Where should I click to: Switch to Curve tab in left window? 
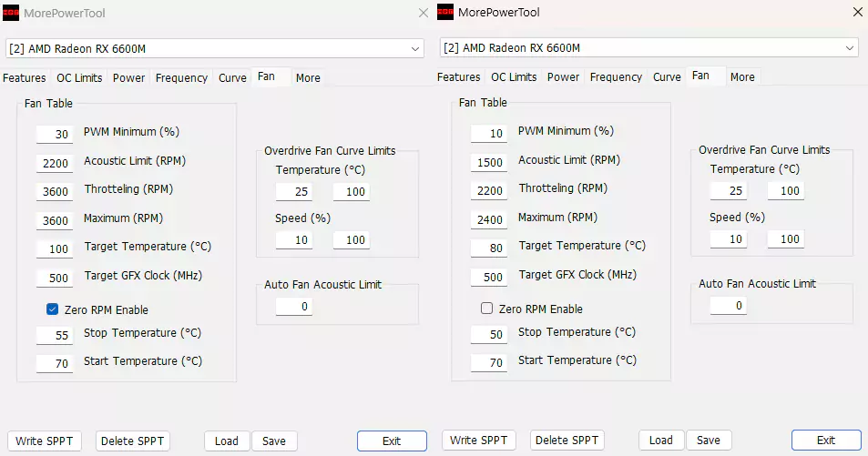point(232,78)
